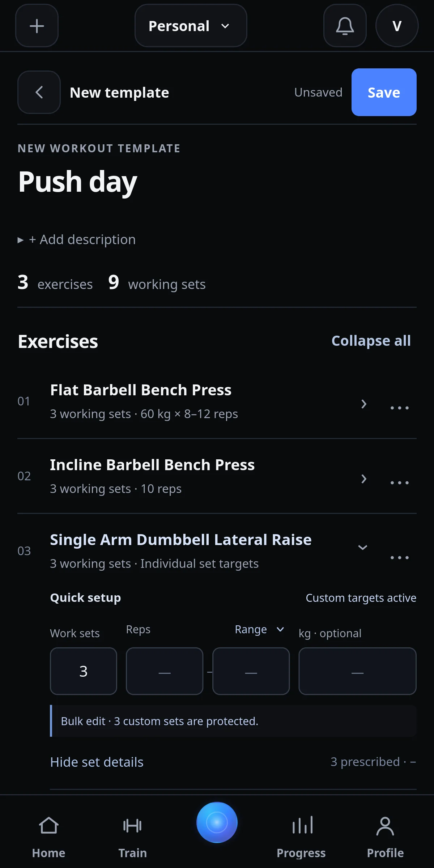This screenshot has width=434, height=868.
Task: Go to Profile tab
Action: point(385,837)
